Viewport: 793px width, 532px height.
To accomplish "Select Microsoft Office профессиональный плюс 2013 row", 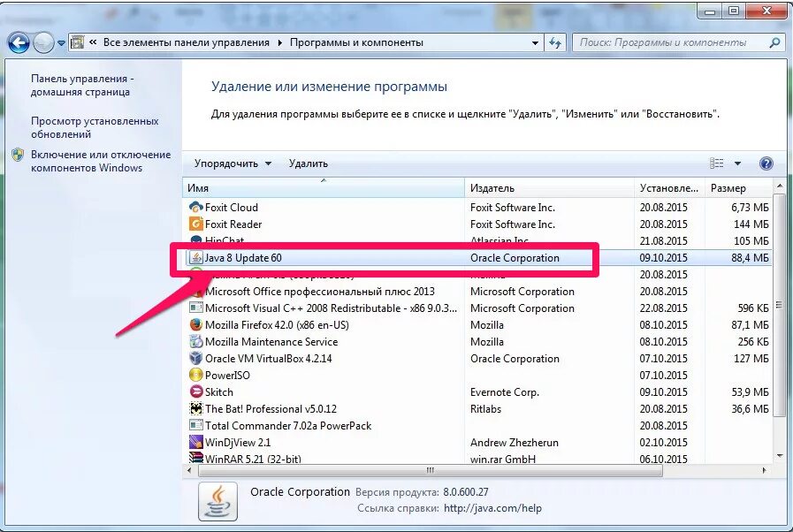I will 477,292.
